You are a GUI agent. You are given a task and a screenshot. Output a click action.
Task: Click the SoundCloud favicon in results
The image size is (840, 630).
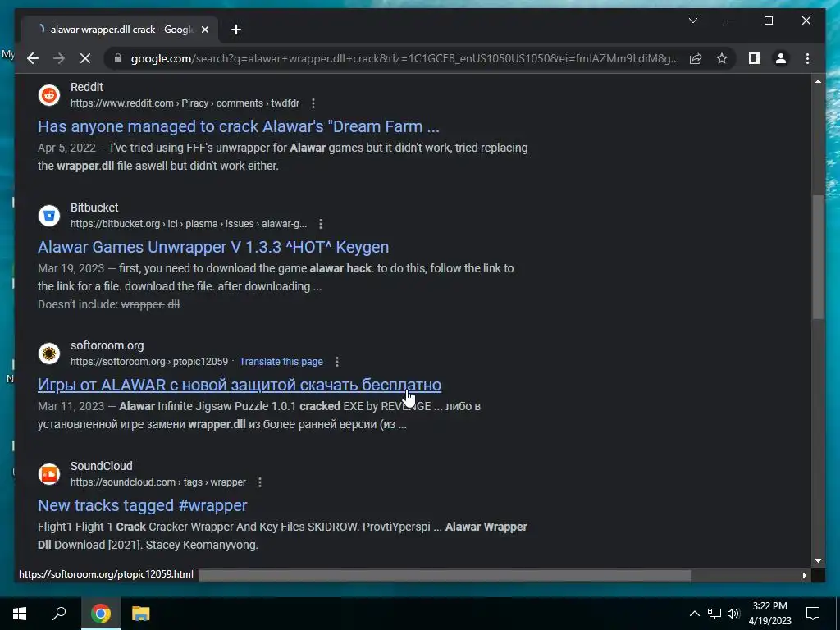[48, 474]
